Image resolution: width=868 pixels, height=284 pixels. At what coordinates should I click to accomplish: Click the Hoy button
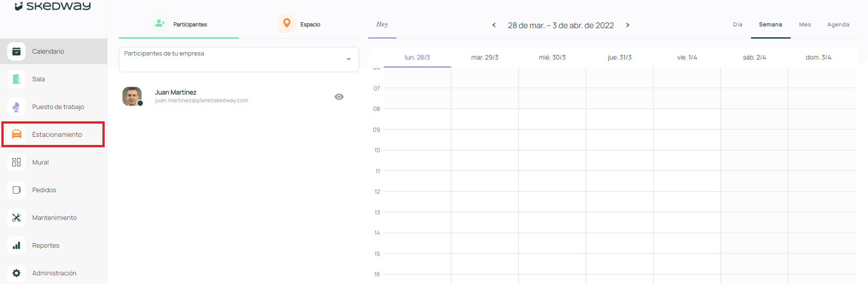click(x=382, y=25)
